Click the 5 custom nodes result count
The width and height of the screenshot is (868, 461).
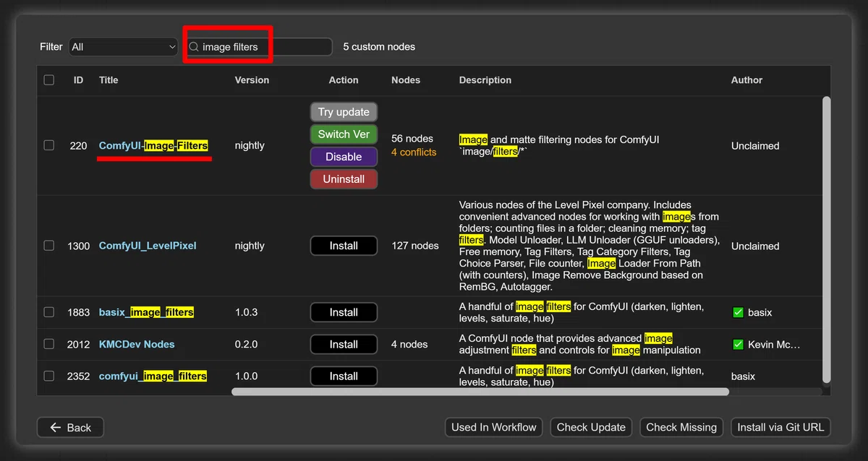tap(379, 47)
